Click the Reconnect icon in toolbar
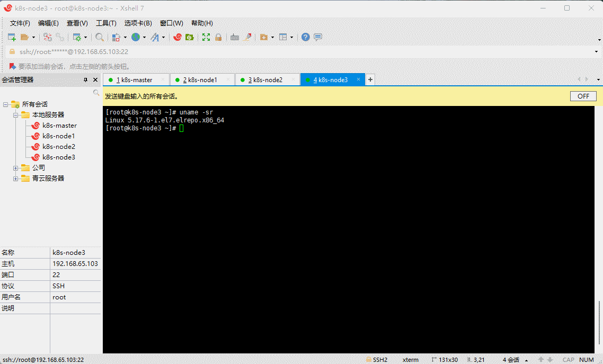 point(48,37)
